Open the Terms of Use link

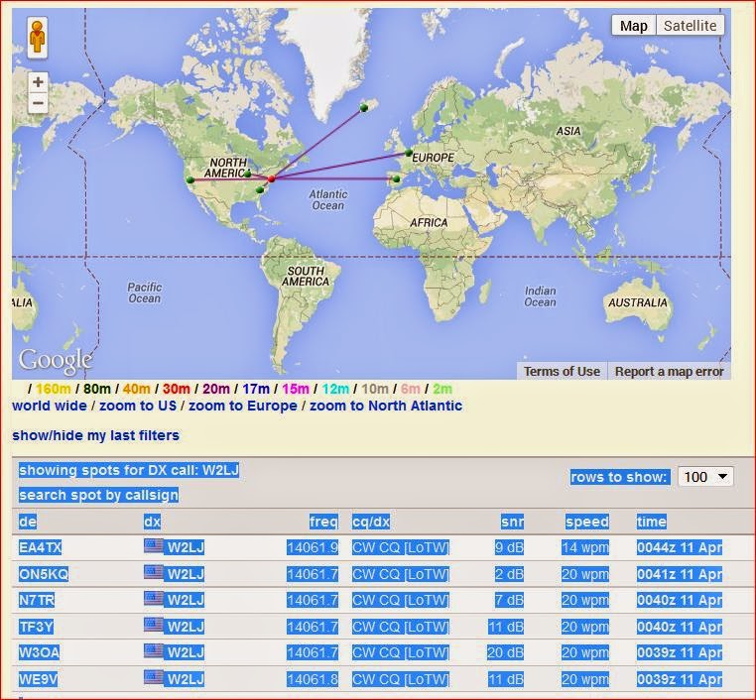(562, 372)
